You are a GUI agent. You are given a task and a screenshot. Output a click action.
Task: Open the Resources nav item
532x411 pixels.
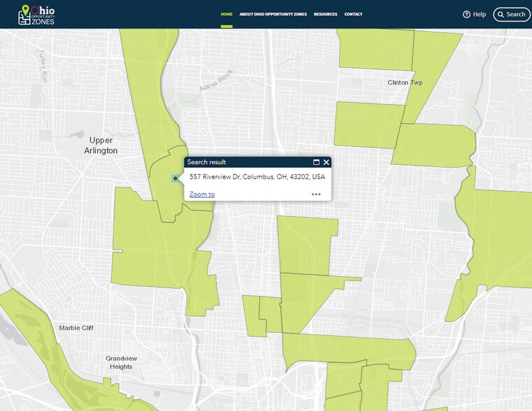[325, 14]
